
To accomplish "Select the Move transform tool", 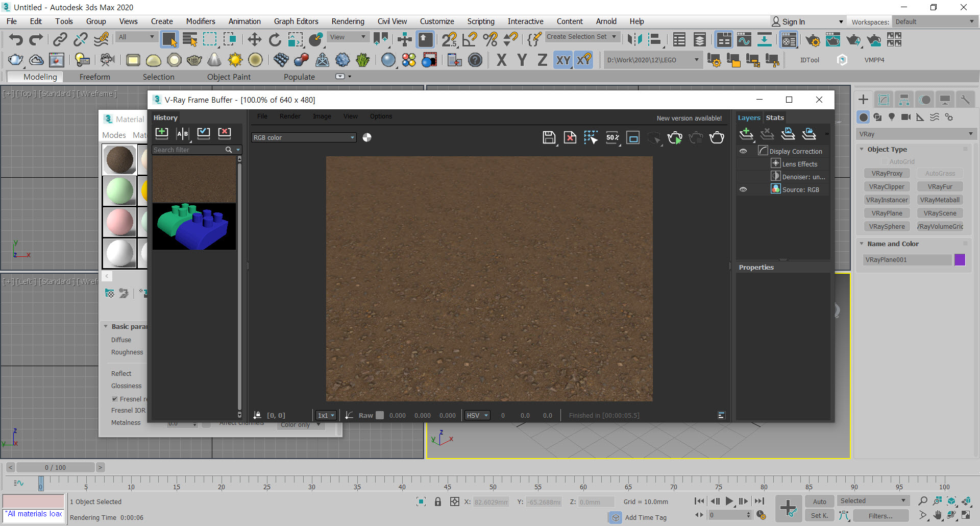I will tap(254, 39).
